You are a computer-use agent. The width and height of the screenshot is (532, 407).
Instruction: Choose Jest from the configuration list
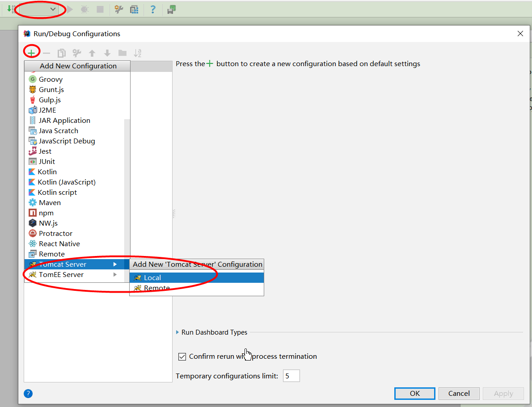(x=75, y=151)
